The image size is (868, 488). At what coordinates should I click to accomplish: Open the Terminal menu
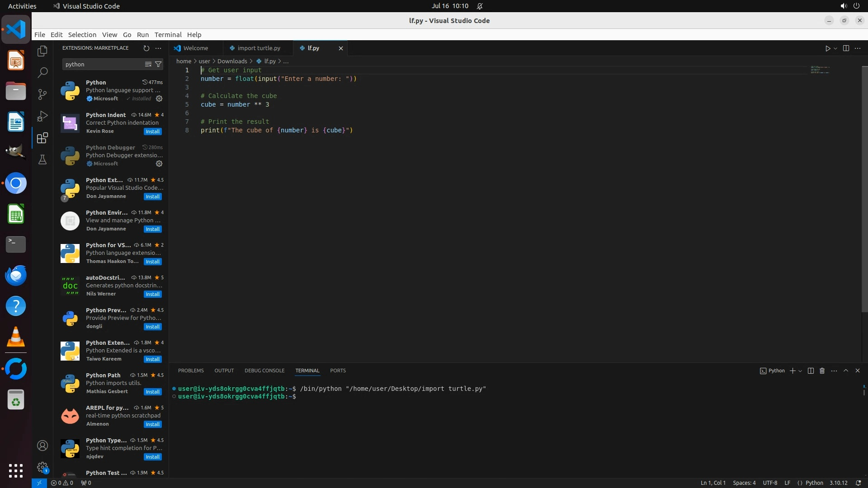tap(168, 34)
